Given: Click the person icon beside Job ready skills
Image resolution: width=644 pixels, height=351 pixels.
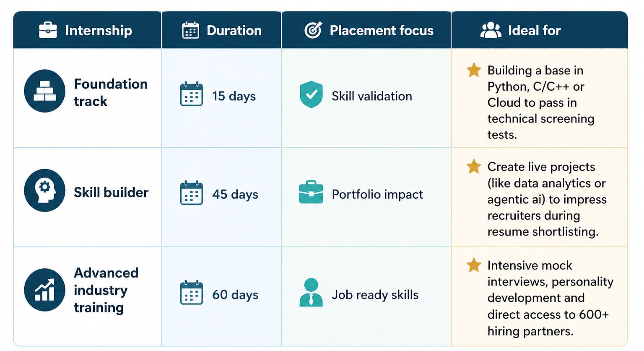Looking at the screenshot, I should 311,292.
